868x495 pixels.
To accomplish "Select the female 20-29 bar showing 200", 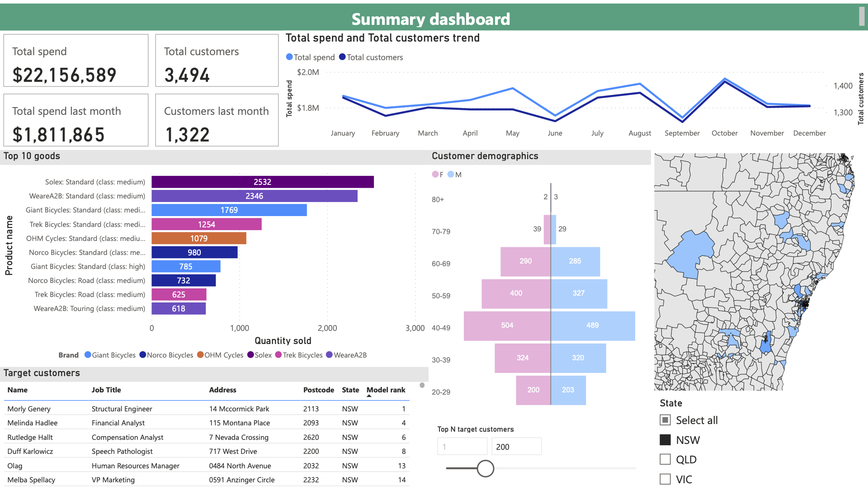I will pos(533,390).
